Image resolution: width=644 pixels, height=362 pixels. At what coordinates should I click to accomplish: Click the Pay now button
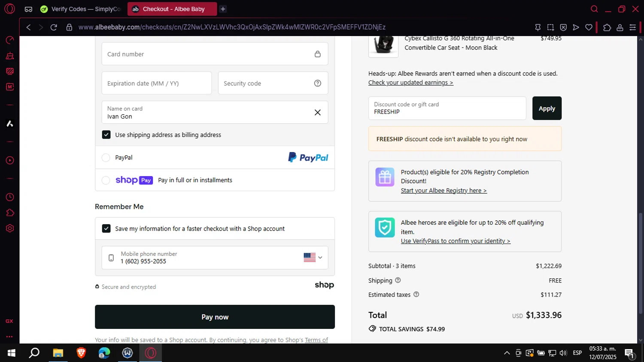point(215,317)
